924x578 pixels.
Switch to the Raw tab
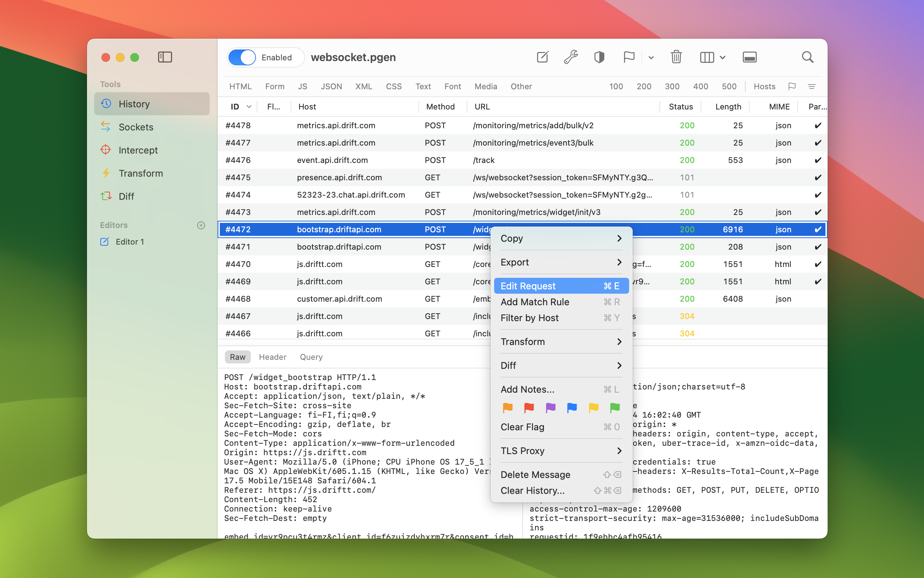(x=237, y=357)
